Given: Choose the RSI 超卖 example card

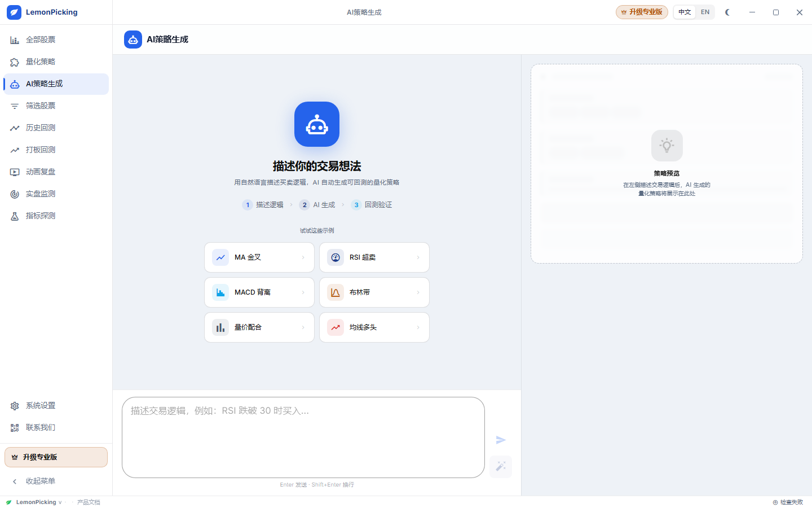Looking at the screenshot, I should 374,257.
